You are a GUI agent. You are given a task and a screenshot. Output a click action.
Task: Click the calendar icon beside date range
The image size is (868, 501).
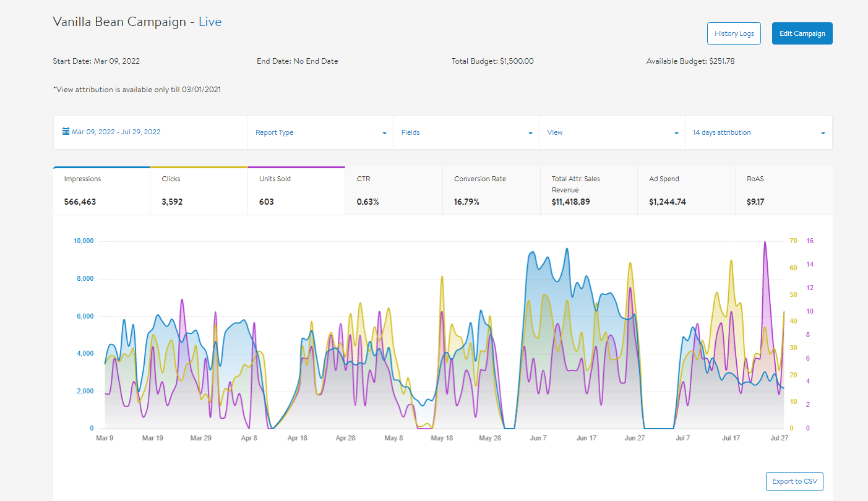(x=66, y=131)
